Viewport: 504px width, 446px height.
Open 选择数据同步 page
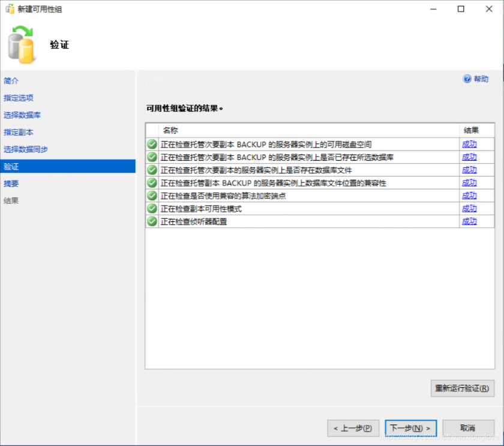(x=26, y=149)
